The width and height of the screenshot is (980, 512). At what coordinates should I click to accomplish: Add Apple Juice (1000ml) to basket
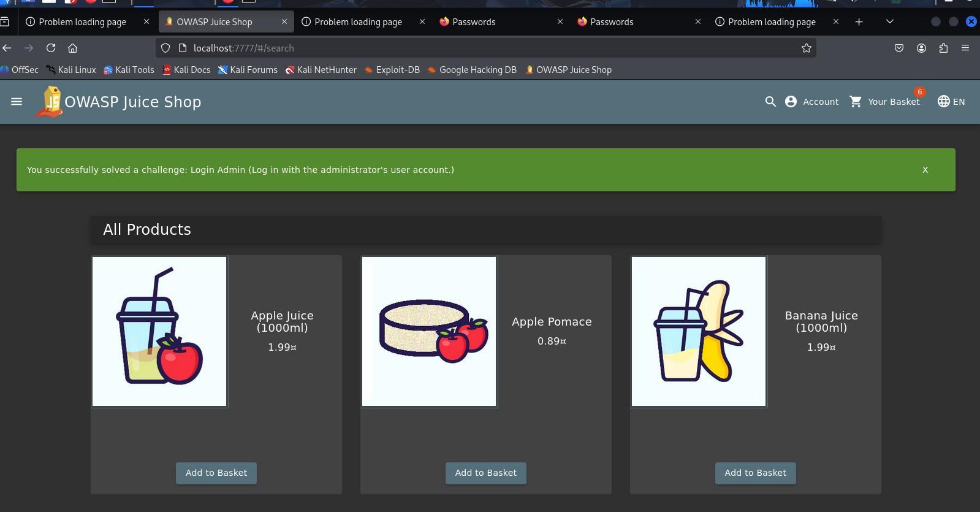tap(216, 473)
